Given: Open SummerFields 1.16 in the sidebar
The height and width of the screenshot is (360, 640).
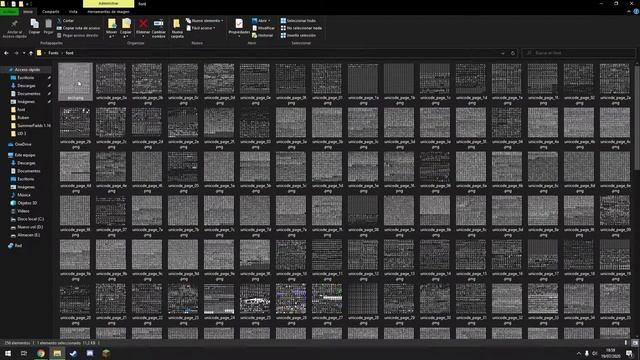Looking at the screenshot, I should [x=31, y=125].
